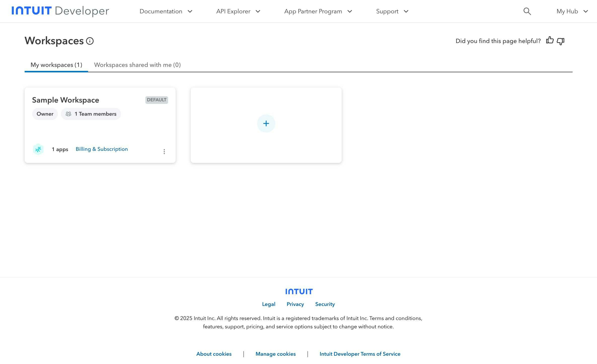Select the My workspaces (1) tab
Image resolution: width=597 pixels, height=364 pixels.
click(56, 65)
